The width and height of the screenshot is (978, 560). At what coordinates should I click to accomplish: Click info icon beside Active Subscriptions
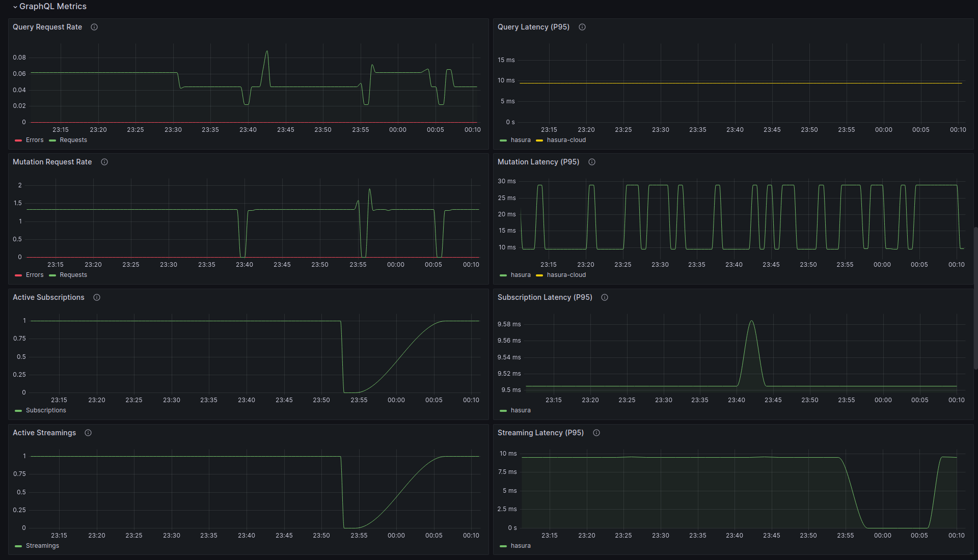pyautogui.click(x=97, y=297)
